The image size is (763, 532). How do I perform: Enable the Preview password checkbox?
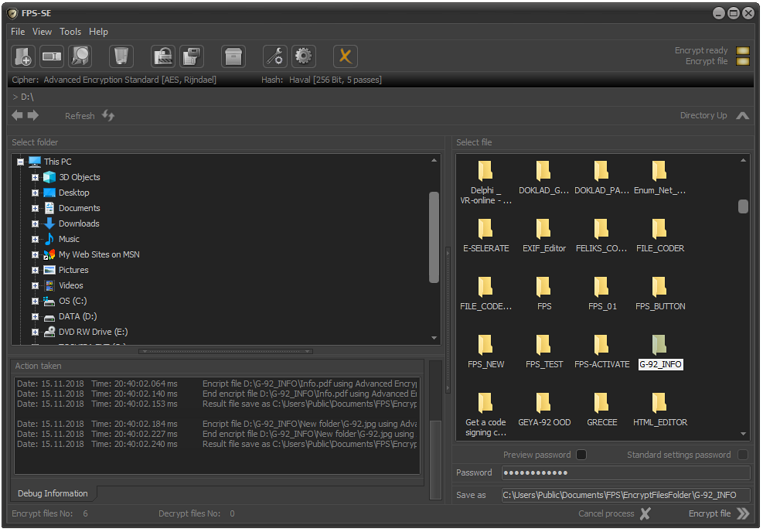pos(581,455)
